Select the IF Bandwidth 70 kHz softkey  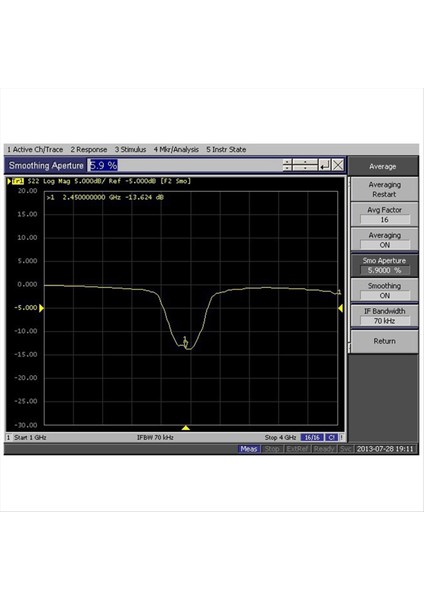[384, 316]
